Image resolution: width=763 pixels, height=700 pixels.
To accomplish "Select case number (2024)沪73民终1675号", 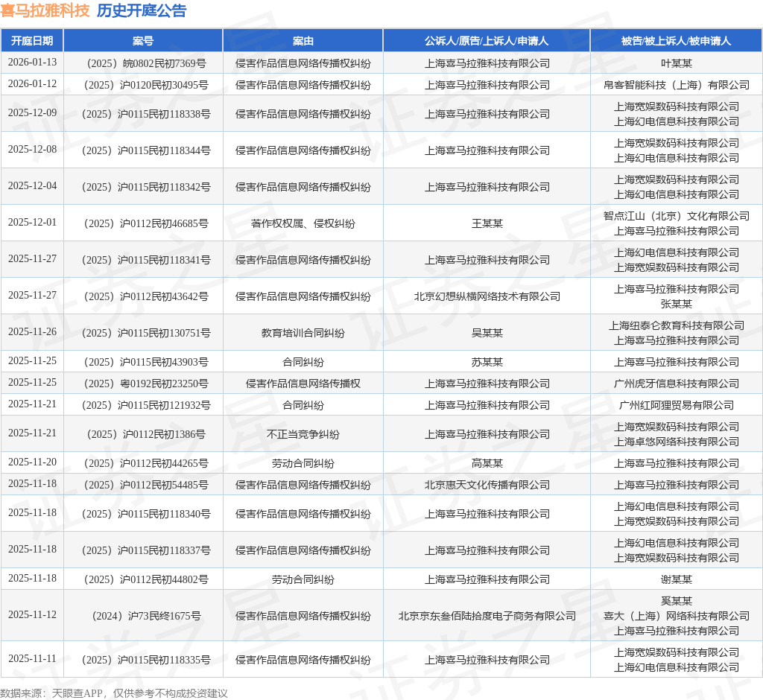I will pos(146,617).
